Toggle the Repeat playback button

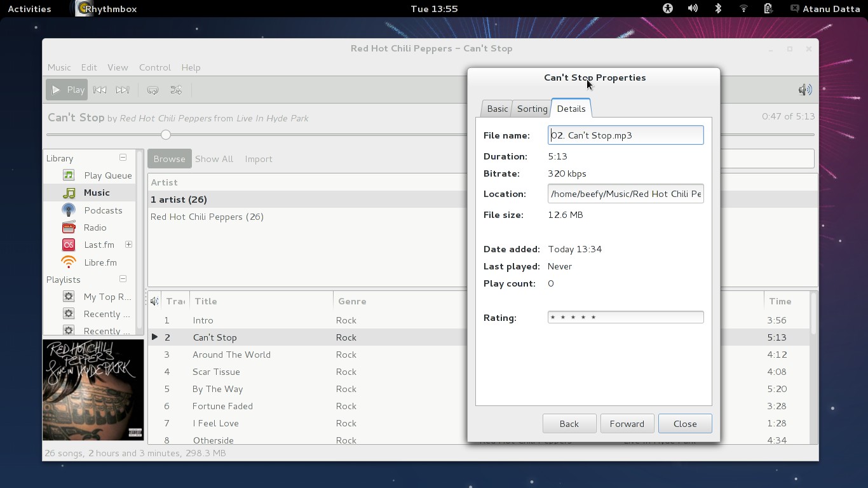[153, 90]
